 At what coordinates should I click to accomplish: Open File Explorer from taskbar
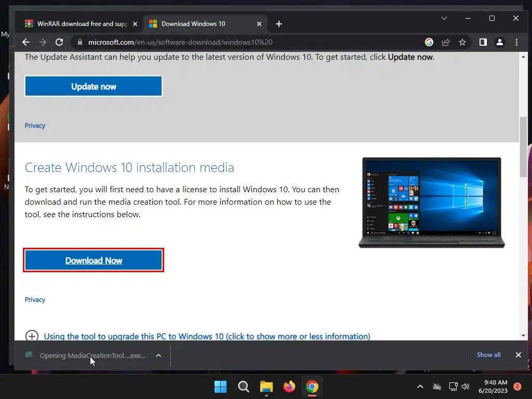click(x=267, y=387)
